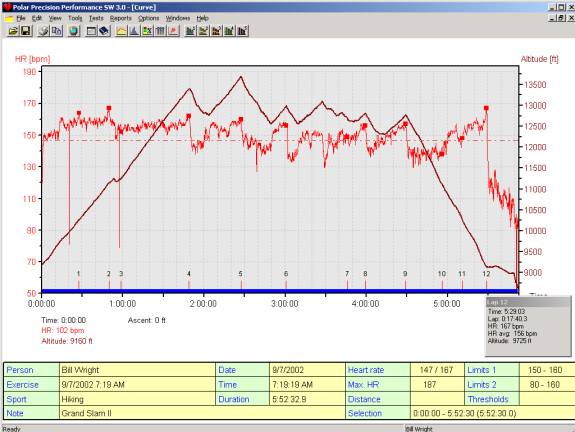The height and width of the screenshot is (432, 575).
Task: Open the Help menu
Action: click(202, 18)
